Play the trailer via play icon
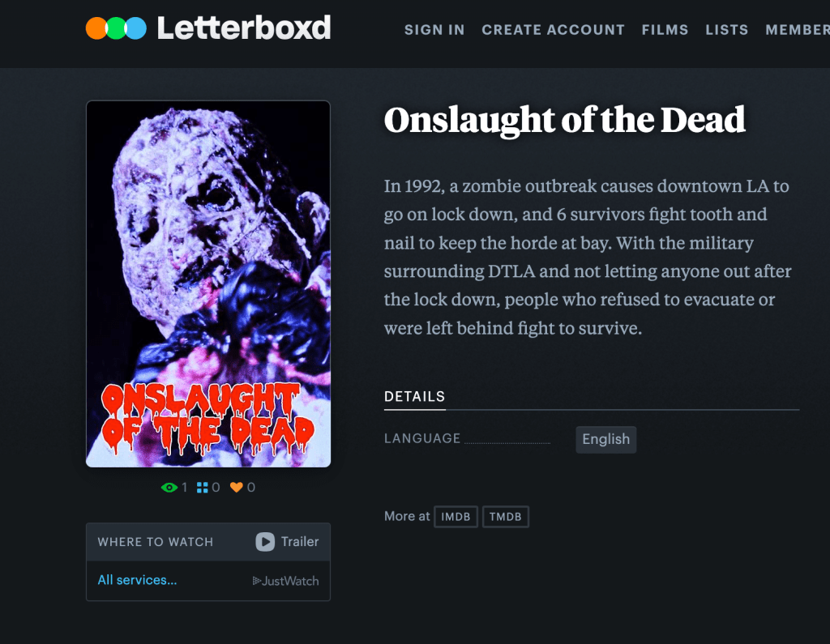This screenshot has height=644, width=830. 265,541
